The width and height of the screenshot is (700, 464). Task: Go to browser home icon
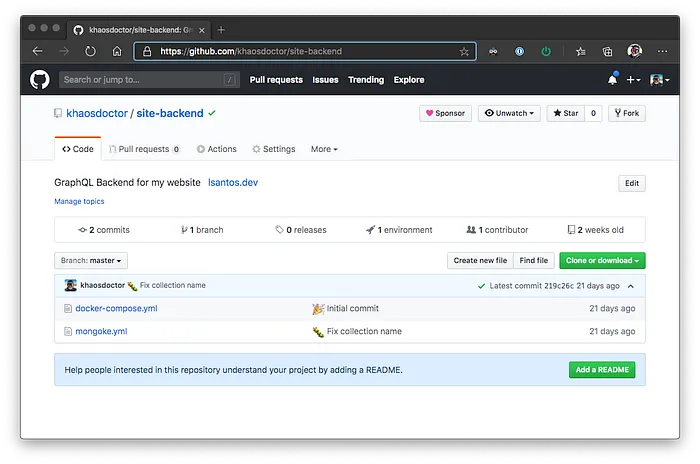(x=117, y=51)
